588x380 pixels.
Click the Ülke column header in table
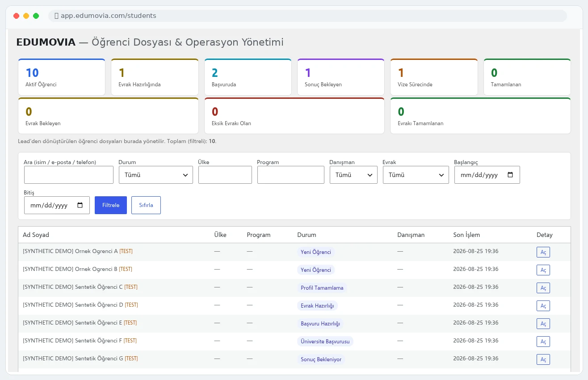[220, 235]
